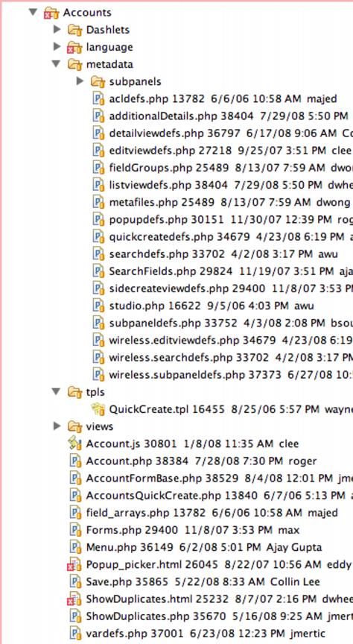
Task: Expand the views folder
Action: click(57, 426)
